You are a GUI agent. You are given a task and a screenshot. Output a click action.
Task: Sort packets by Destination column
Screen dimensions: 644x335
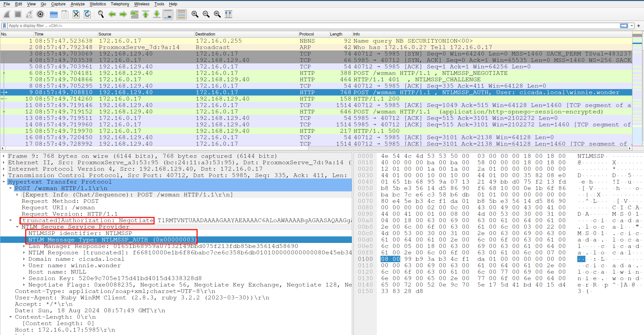pyautogui.click(x=246, y=34)
